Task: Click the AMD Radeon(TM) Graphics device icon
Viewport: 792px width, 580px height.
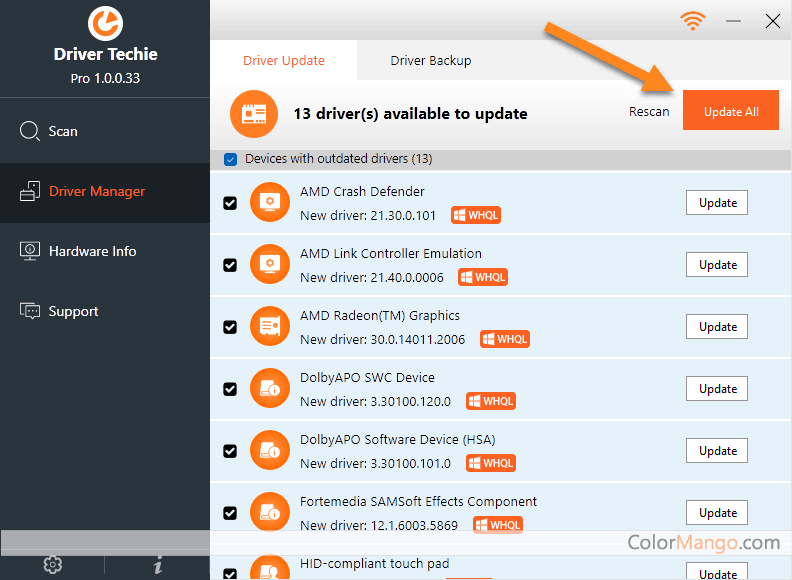Action: [268, 326]
